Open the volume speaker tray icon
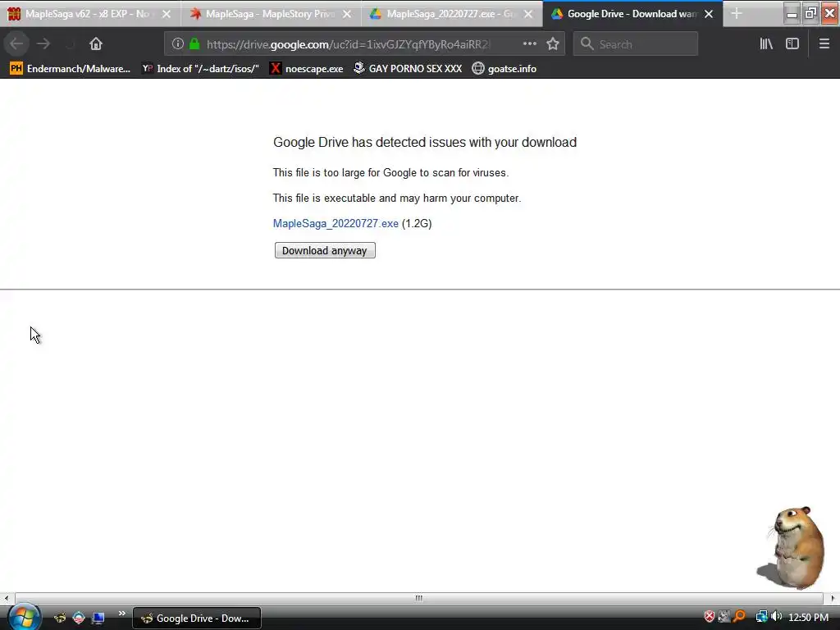Viewport: 840px width, 630px height. click(777, 617)
